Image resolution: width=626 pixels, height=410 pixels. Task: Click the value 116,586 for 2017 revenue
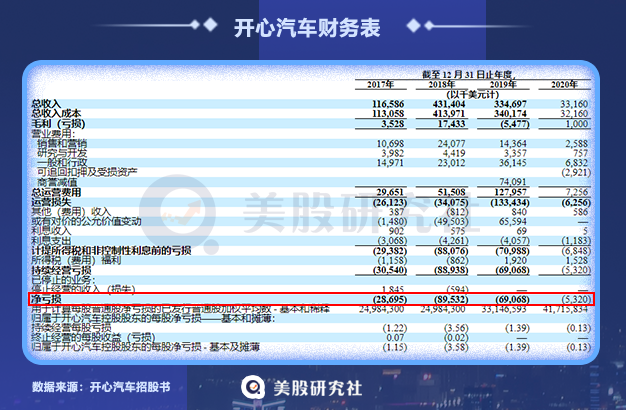[x=388, y=104]
